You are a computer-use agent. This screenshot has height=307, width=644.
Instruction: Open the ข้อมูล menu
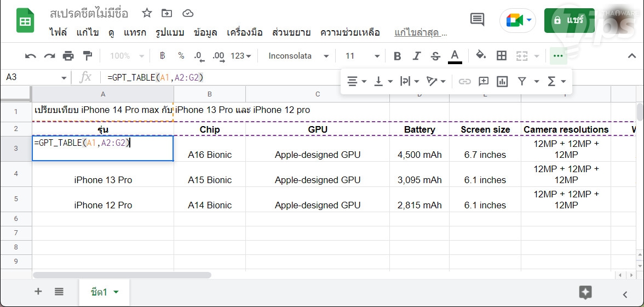pyautogui.click(x=205, y=32)
